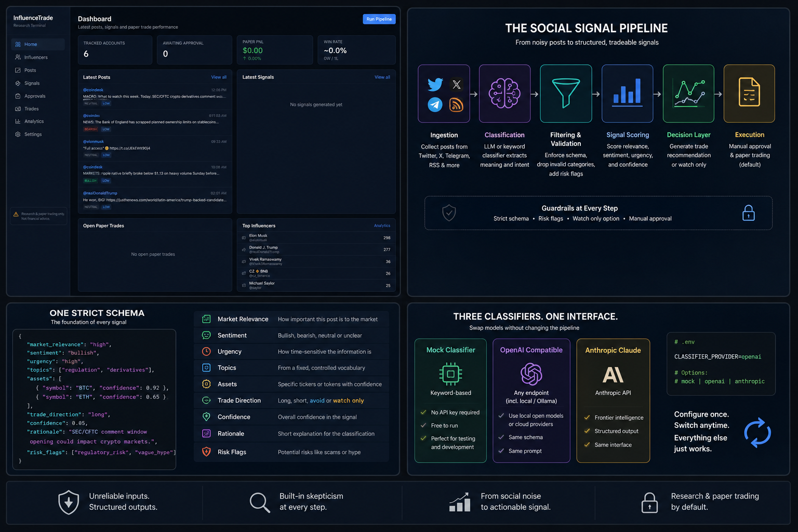Open the Signals sidebar item
Screen dimensions: 798x532
pyautogui.click(x=38, y=83)
